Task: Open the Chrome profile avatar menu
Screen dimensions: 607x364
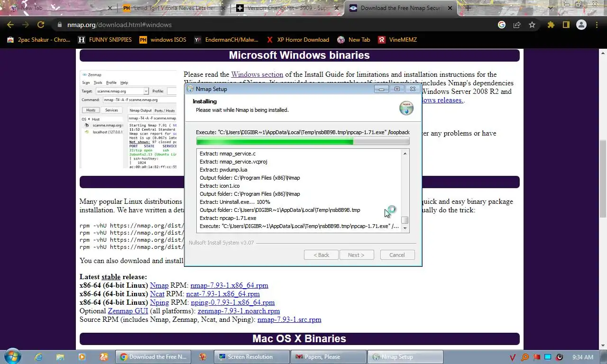Action: point(581,25)
